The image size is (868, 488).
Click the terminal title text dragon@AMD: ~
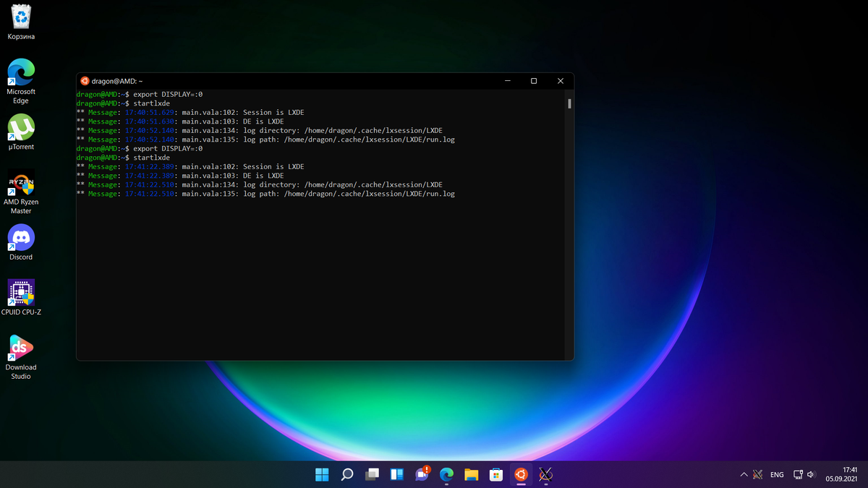(117, 81)
